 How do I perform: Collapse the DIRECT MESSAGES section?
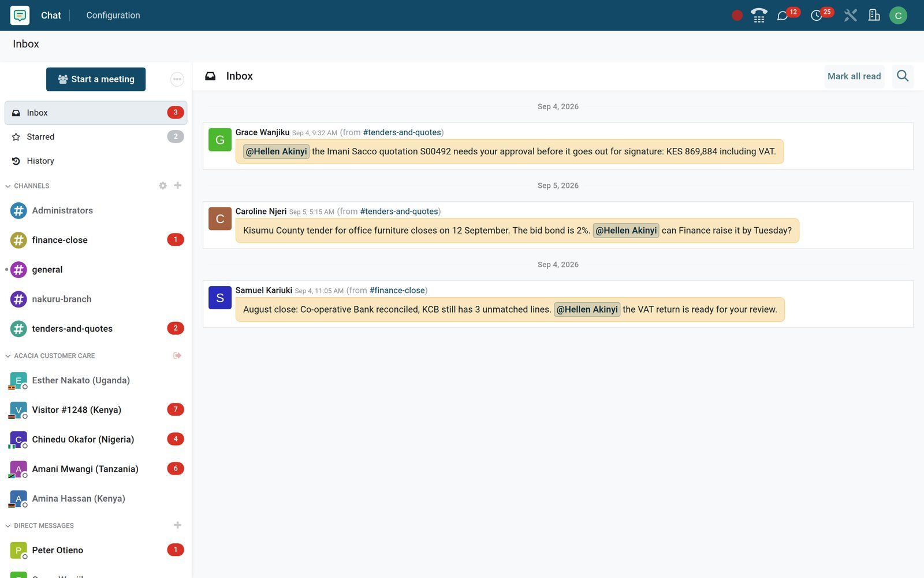[x=40, y=526]
